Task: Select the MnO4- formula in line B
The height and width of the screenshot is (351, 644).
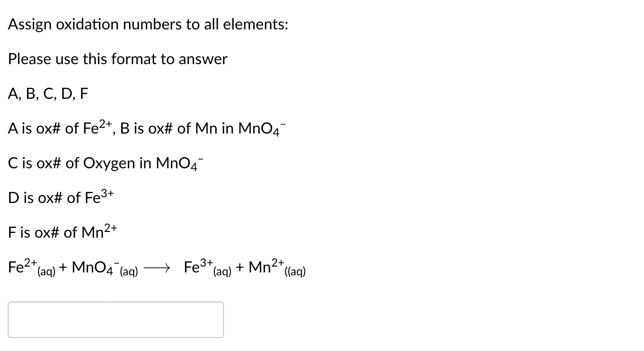Action: click(x=262, y=128)
